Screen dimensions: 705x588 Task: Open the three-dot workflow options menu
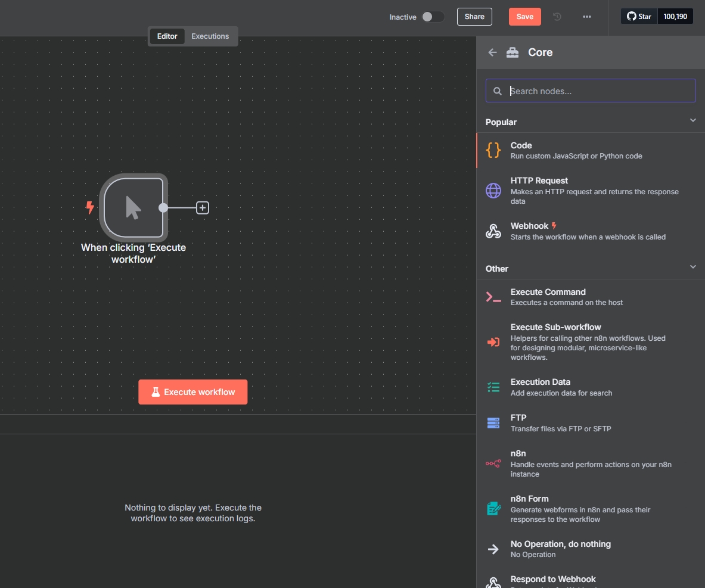point(587,17)
